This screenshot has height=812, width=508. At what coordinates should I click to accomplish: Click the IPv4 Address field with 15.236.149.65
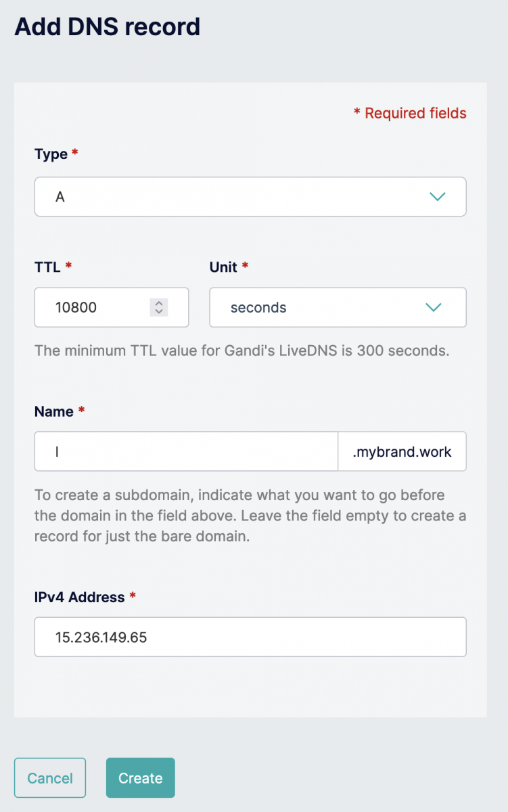pos(250,637)
